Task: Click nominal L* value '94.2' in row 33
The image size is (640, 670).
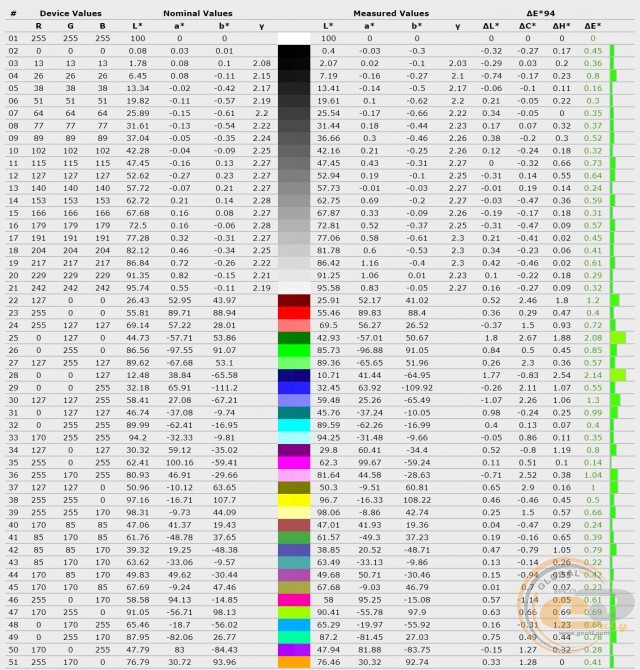Action: pyautogui.click(x=137, y=438)
